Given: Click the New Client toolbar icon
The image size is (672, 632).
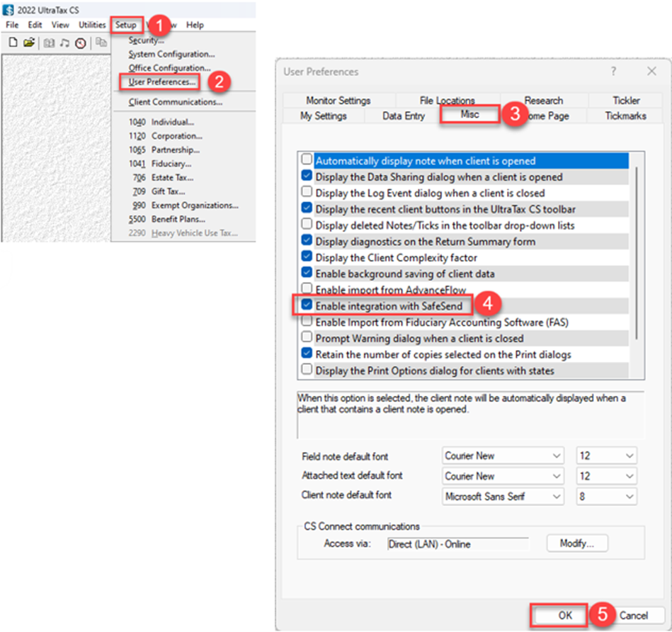Looking at the screenshot, I should point(13,43).
